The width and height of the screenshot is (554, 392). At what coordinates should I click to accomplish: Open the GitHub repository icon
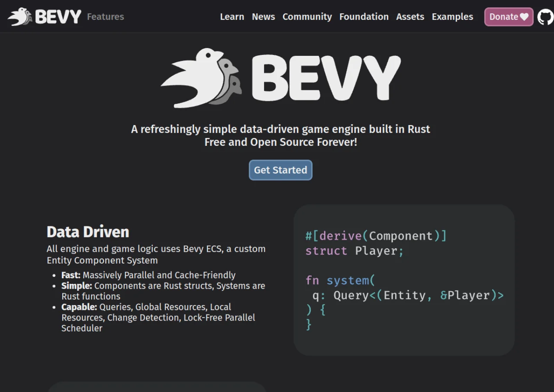(x=545, y=17)
